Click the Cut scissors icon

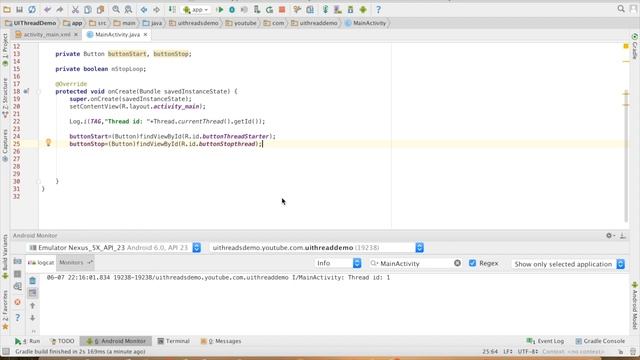coord(75,9)
